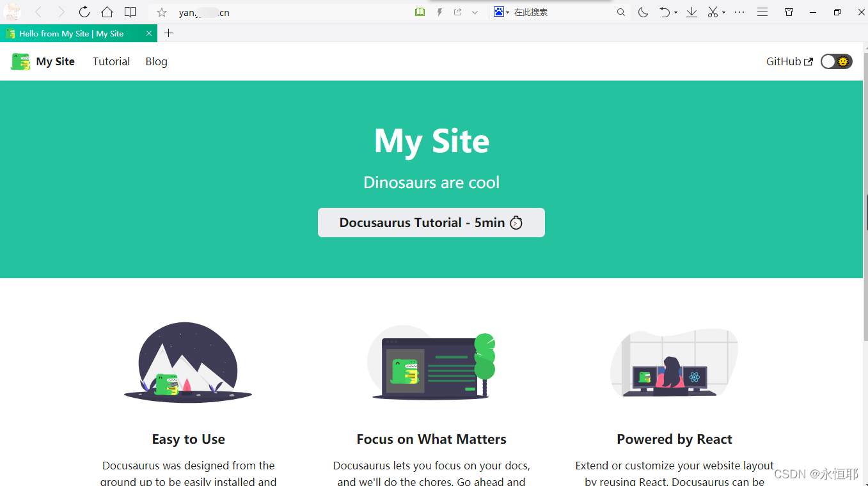
Task: Open the Blog navbar item
Action: point(156,61)
